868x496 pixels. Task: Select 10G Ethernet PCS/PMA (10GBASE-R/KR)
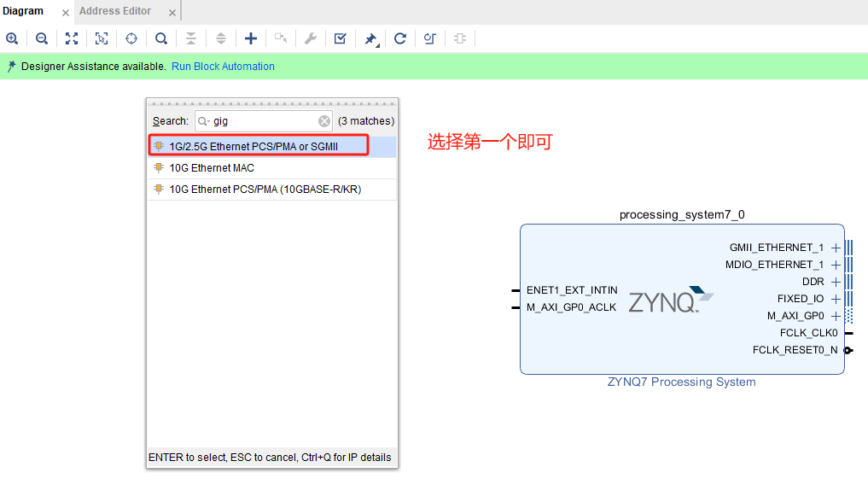271,190
